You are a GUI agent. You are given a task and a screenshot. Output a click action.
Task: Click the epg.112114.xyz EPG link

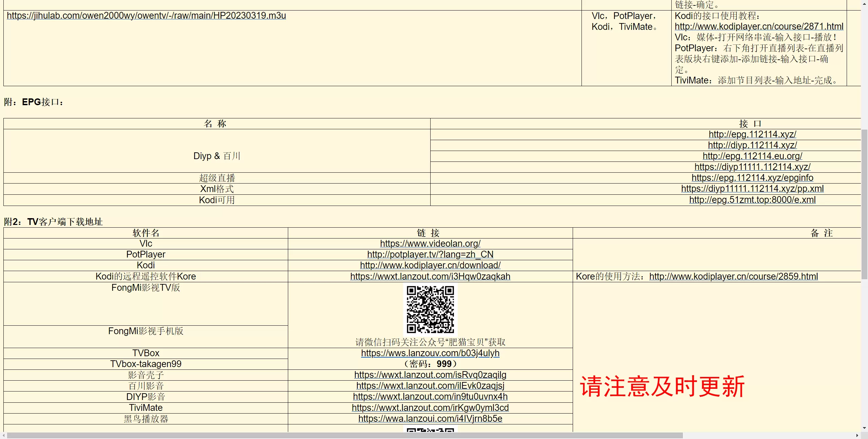752,134
